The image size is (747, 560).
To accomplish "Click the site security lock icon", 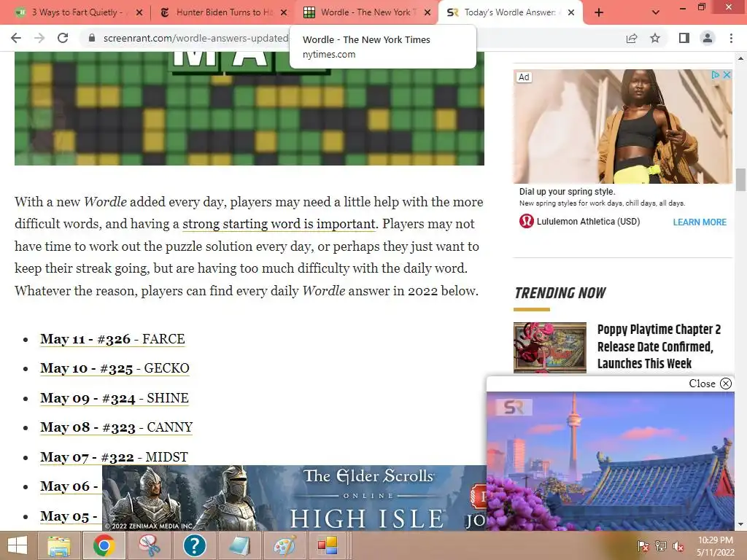I will pos(92,38).
